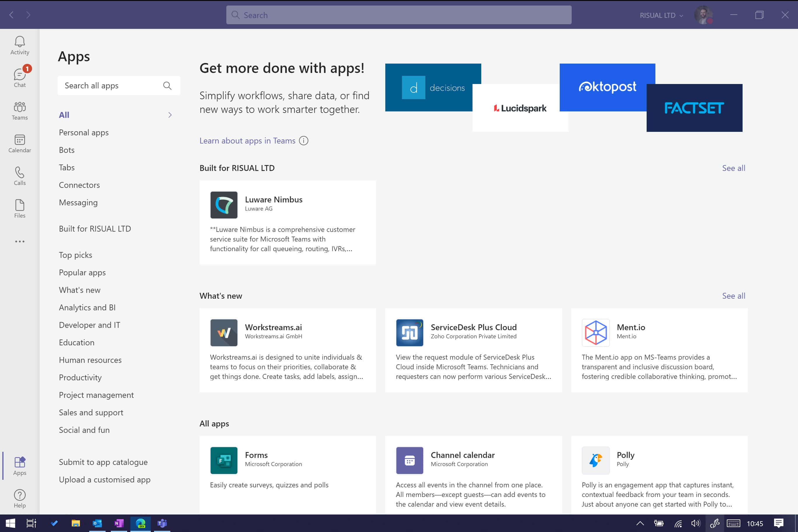Viewport: 798px width, 532px height.
Task: Click the Polly parrot icon
Action: click(x=596, y=461)
